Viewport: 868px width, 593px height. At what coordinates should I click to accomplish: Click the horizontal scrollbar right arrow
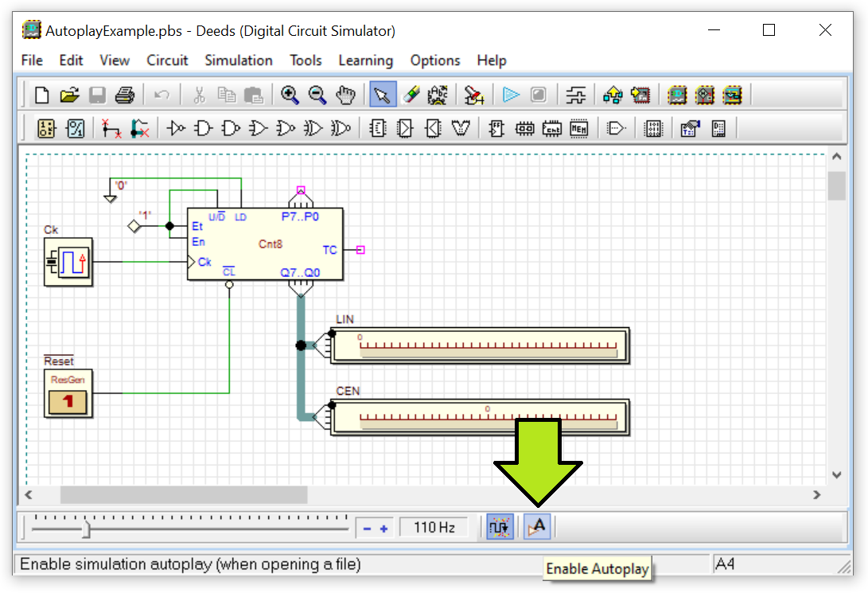click(x=816, y=494)
